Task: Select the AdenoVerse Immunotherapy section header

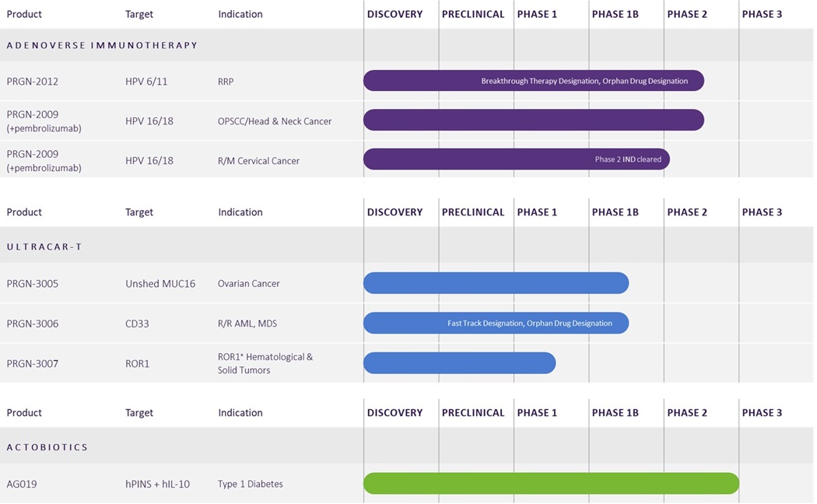Action: pyautogui.click(x=103, y=45)
